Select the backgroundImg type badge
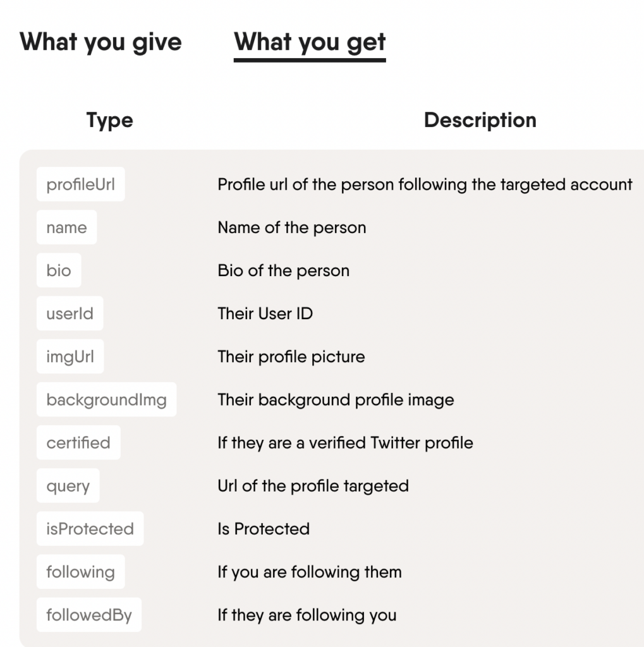 pos(106,399)
